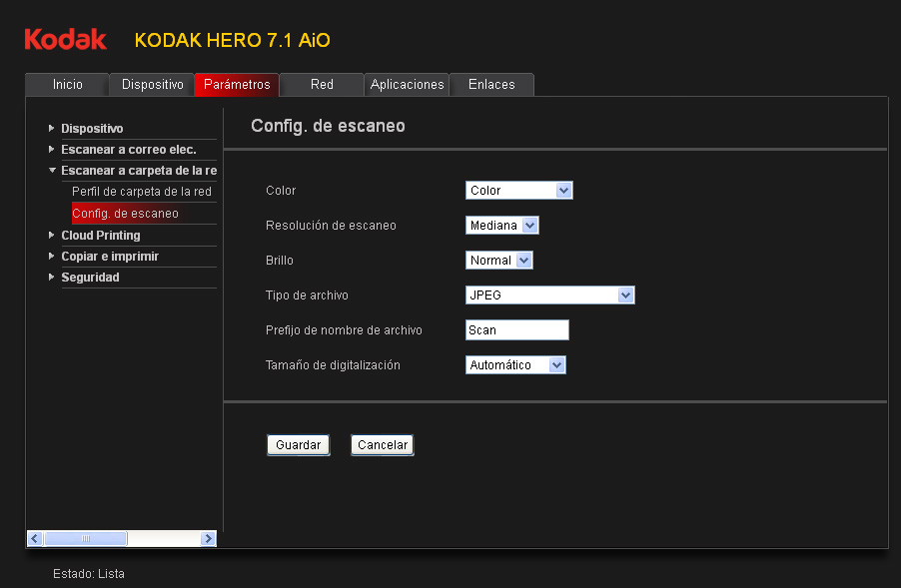Image resolution: width=901 pixels, height=588 pixels.
Task: Expand Escanear a correo elec. arrow
Action: click(x=52, y=150)
